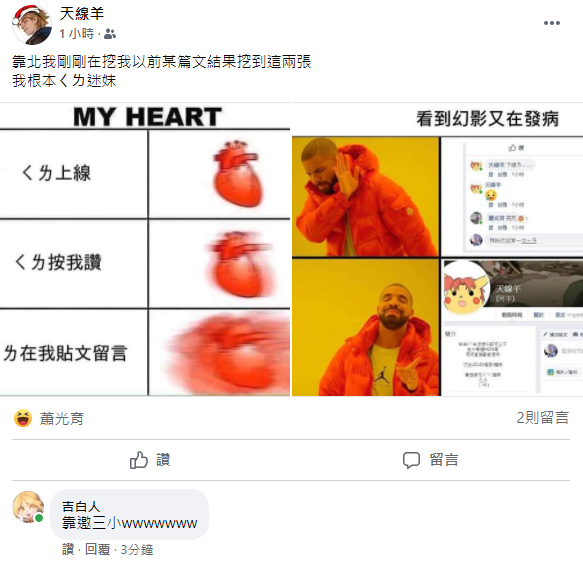
Task: Open the 3分鐘 comment timestamp
Action: click(x=137, y=549)
